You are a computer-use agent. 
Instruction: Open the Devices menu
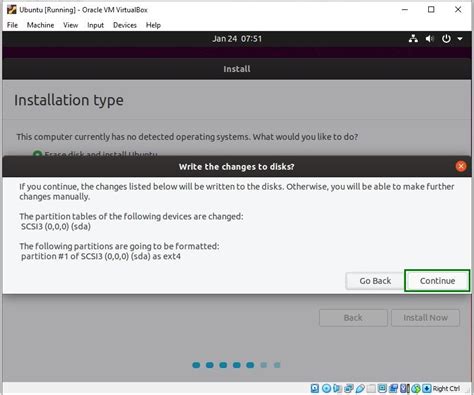(125, 25)
